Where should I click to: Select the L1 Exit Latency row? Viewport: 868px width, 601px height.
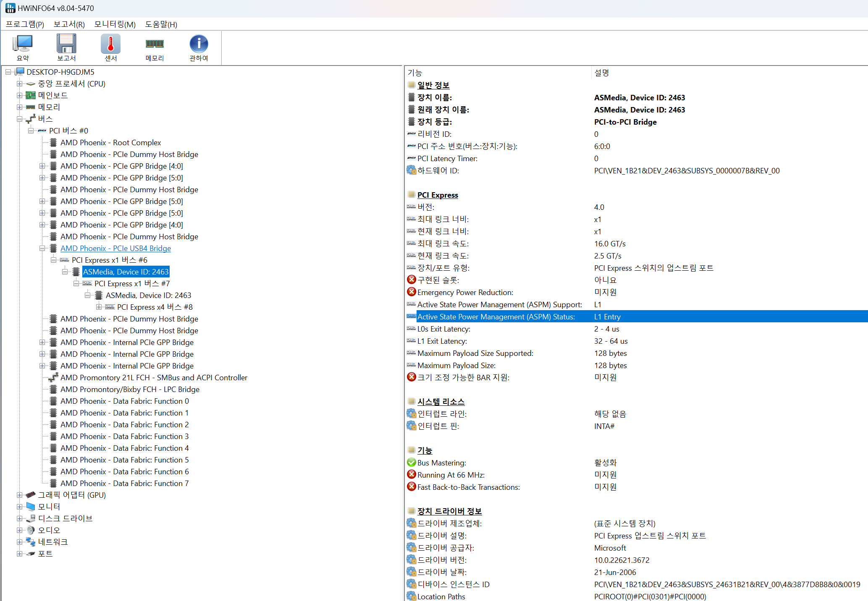click(442, 341)
